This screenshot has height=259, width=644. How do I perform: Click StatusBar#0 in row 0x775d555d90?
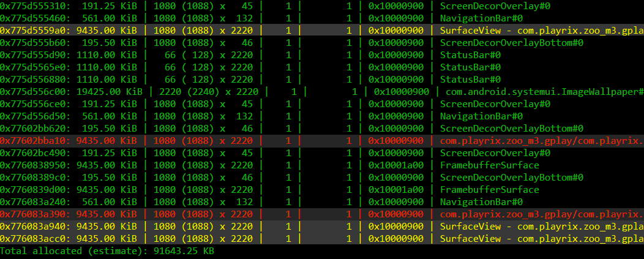click(470, 55)
